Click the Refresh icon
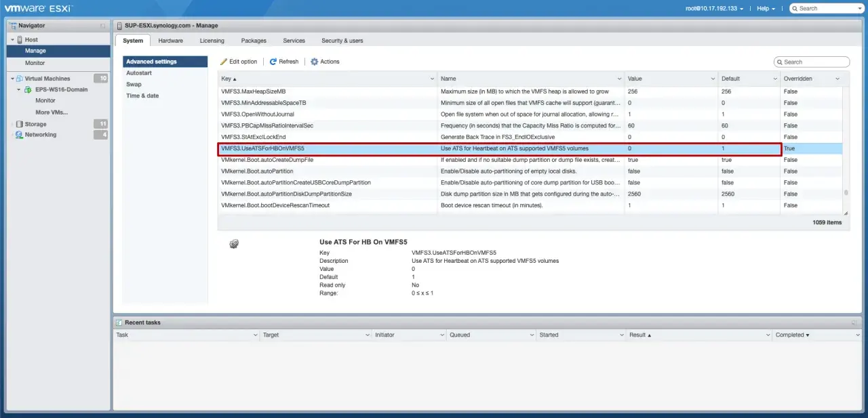 (273, 62)
